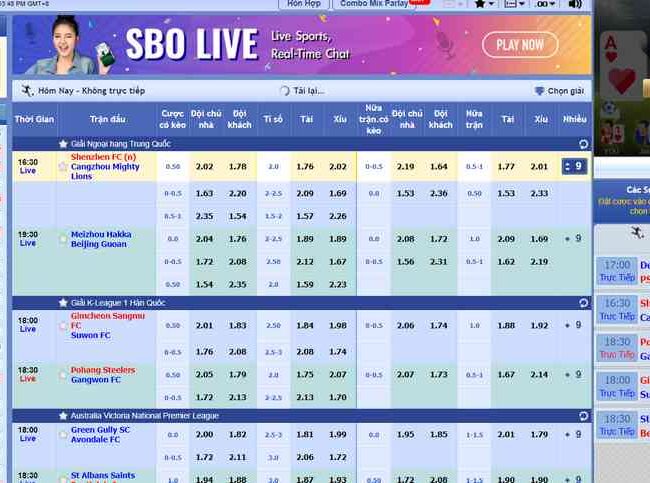This screenshot has width=650, height=483.
Task: Open the 16:30 Trực Tiếp live stream entry
Action: click(x=617, y=309)
